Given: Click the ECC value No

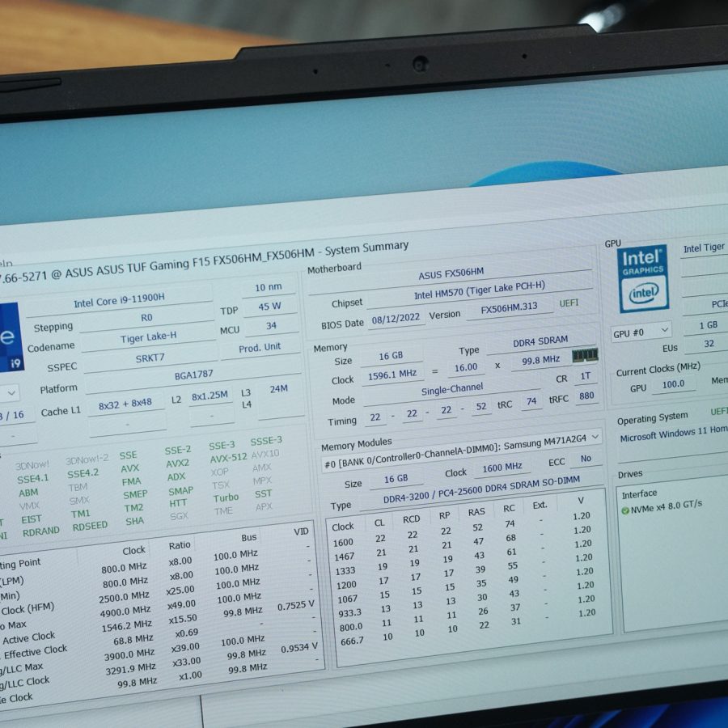Looking at the screenshot, I should pos(586,459).
